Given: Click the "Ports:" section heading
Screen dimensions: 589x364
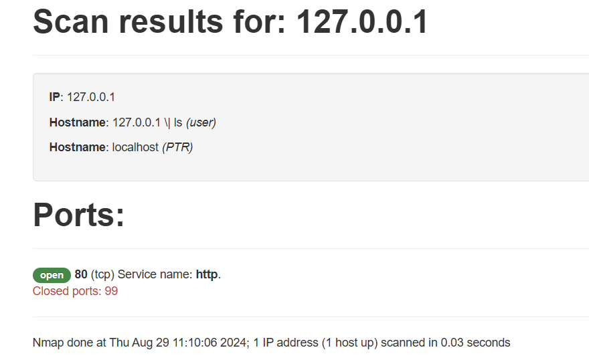Looking at the screenshot, I should 79,215.
